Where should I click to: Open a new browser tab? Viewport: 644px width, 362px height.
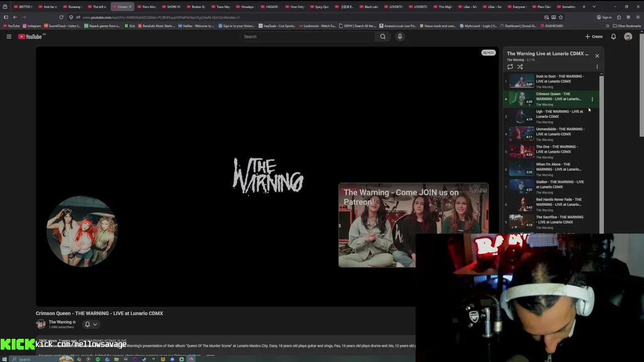click(584, 7)
